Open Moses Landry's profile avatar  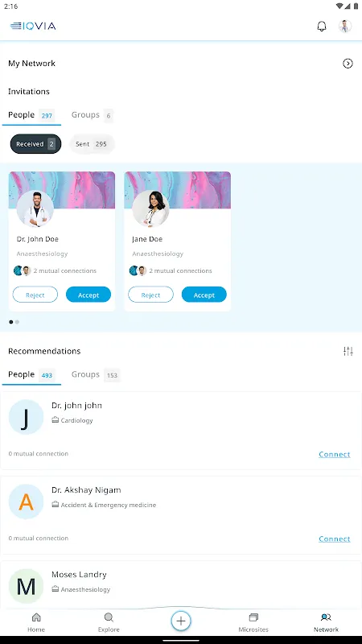point(26,587)
